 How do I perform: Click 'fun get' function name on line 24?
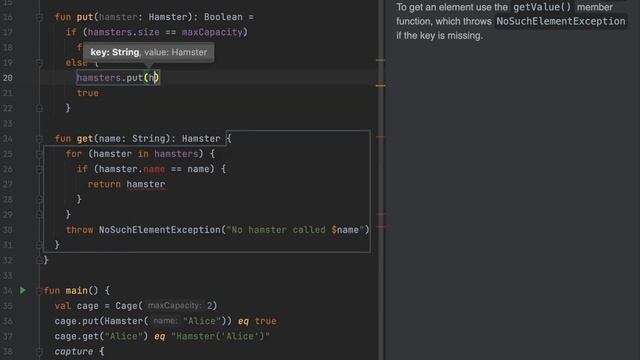[85, 139]
